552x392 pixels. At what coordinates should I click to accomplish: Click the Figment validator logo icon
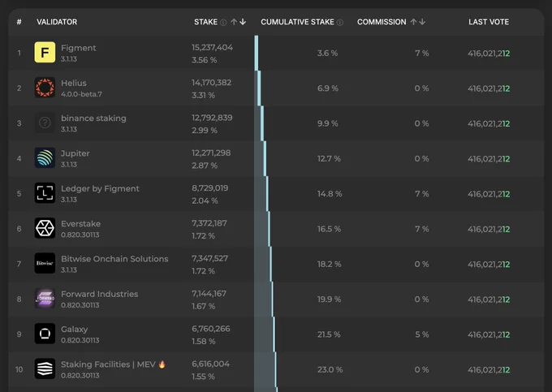[x=45, y=52]
